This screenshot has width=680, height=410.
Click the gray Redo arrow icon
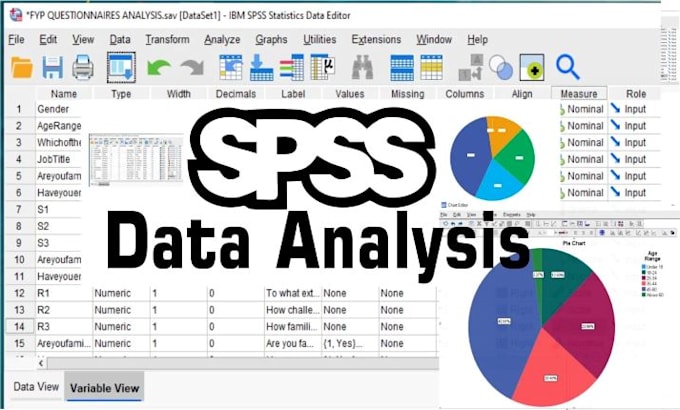(x=192, y=68)
